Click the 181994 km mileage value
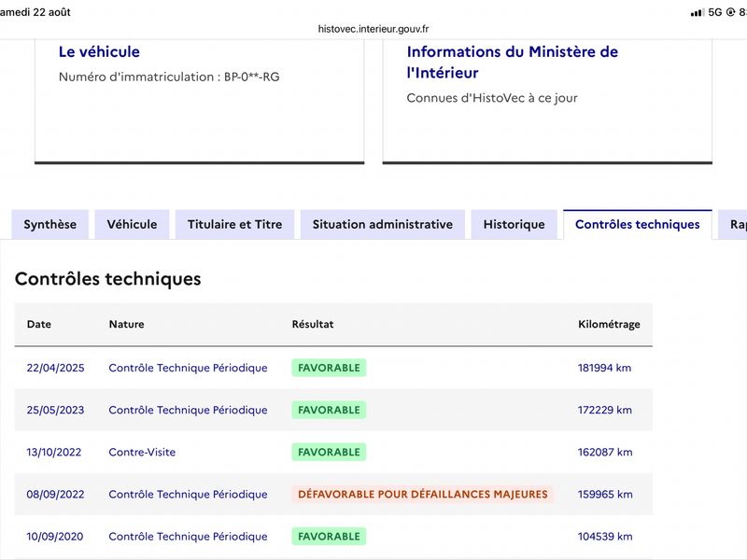 pos(604,368)
